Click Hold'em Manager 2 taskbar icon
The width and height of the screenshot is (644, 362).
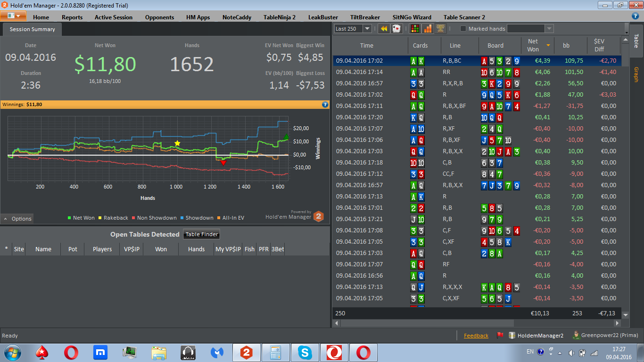247,352
